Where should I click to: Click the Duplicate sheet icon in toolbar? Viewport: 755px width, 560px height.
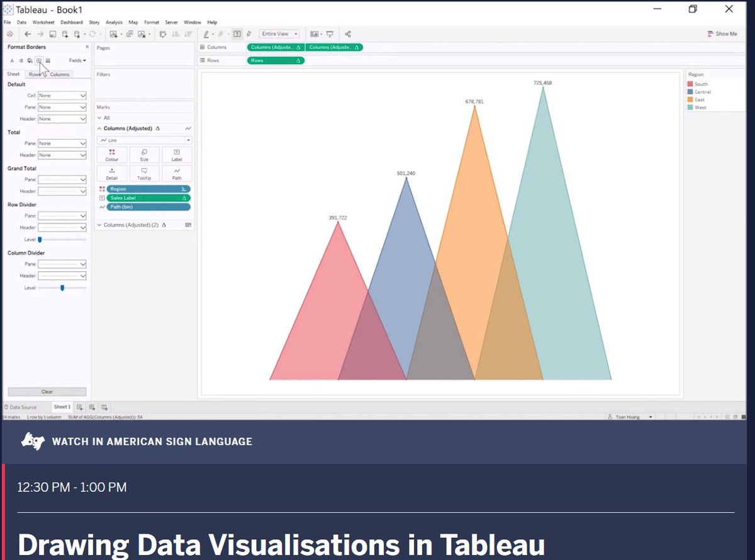point(129,34)
